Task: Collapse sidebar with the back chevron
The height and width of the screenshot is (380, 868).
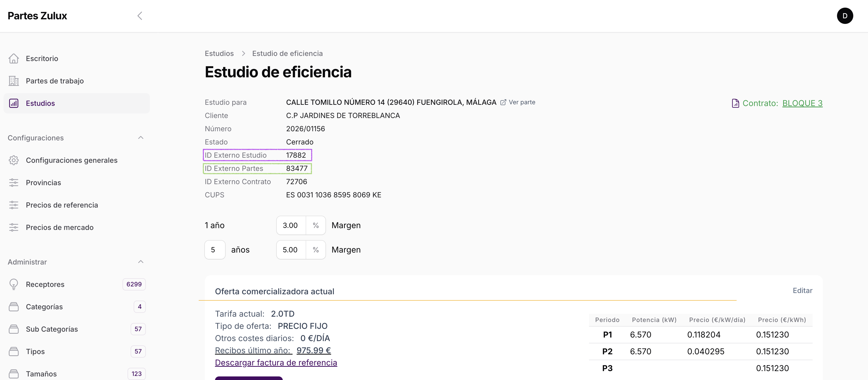Action: (140, 16)
